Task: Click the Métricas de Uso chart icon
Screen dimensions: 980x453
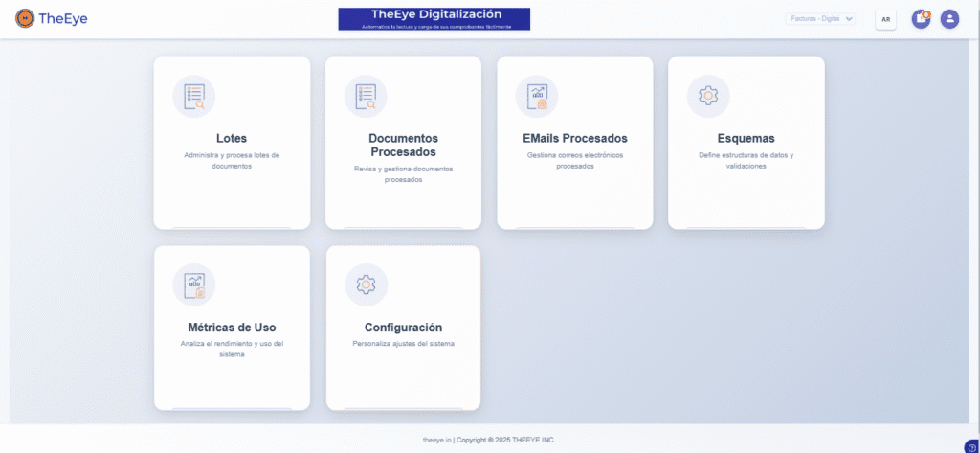Action: coord(194,284)
